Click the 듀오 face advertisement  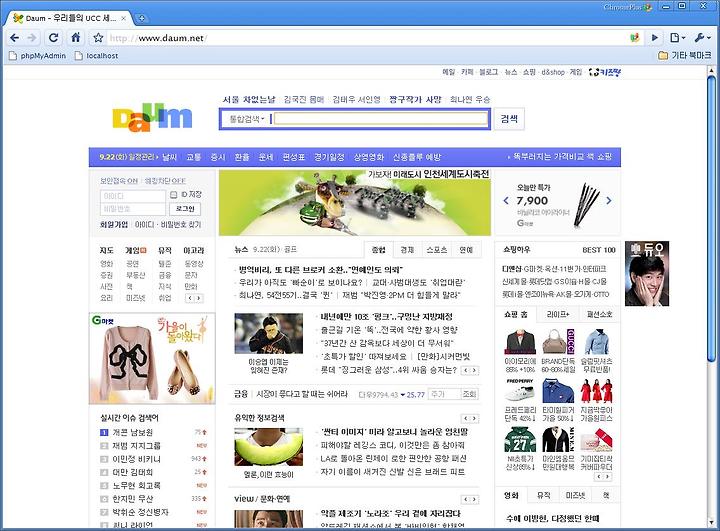click(x=647, y=273)
